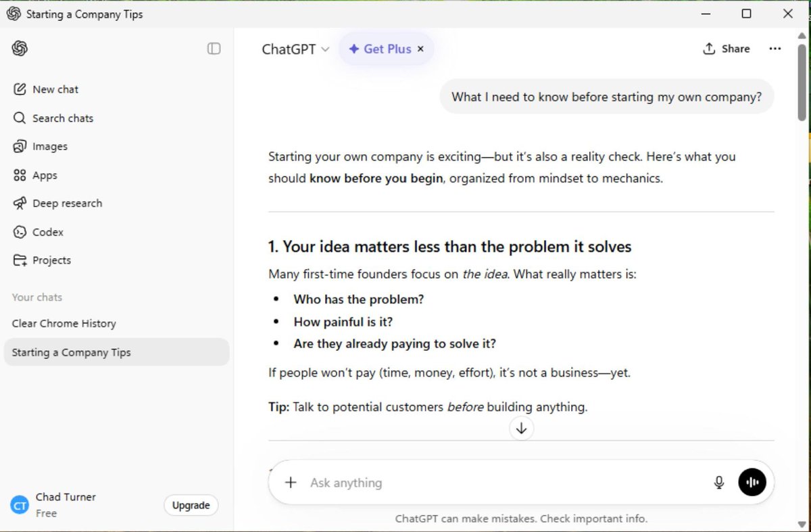Screen dimensions: 811x532
Task: Click the plus attach icon in the composer
Action: [291, 483]
